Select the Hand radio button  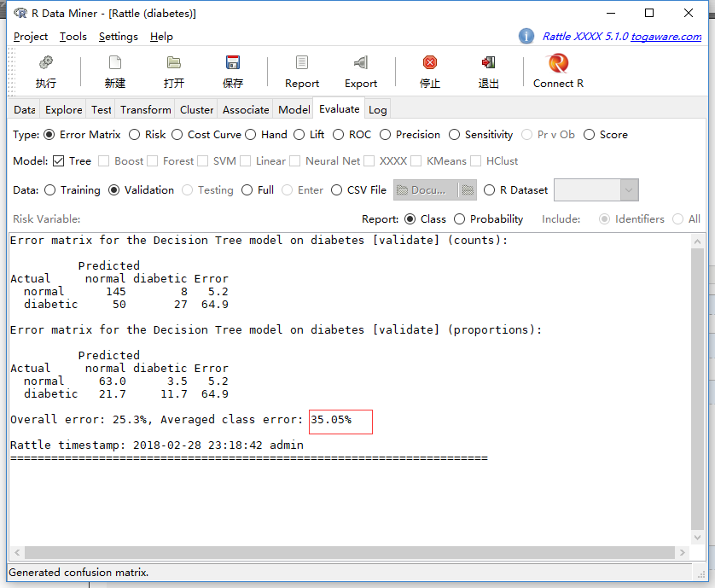250,135
